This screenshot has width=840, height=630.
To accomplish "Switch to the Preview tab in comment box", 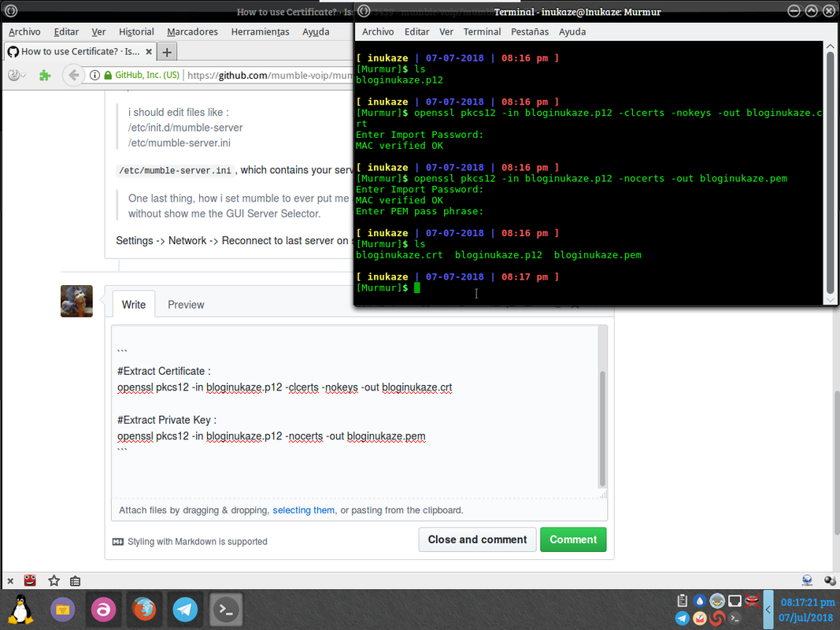I will [x=186, y=304].
